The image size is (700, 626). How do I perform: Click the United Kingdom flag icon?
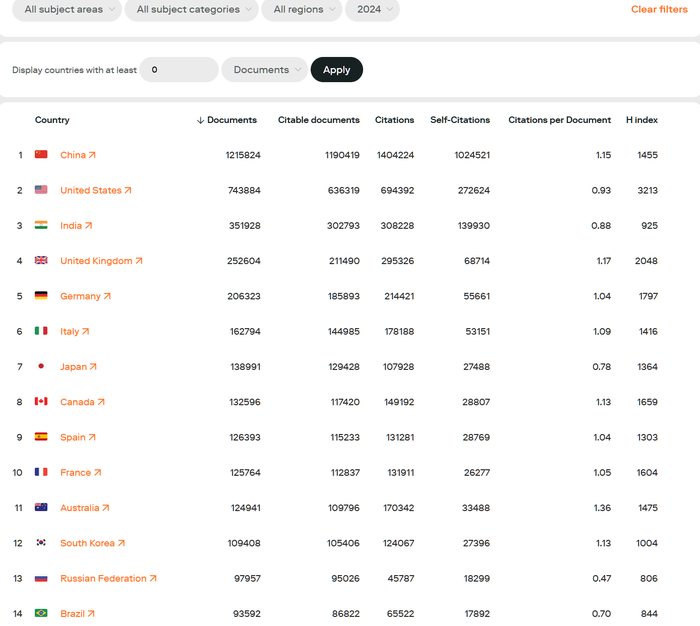tap(41, 261)
